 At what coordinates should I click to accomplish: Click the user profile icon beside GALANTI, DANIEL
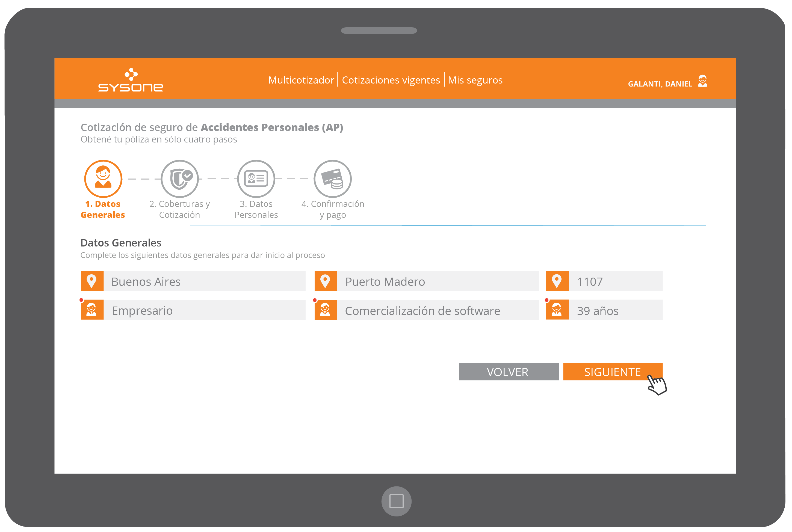pyautogui.click(x=702, y=81)
